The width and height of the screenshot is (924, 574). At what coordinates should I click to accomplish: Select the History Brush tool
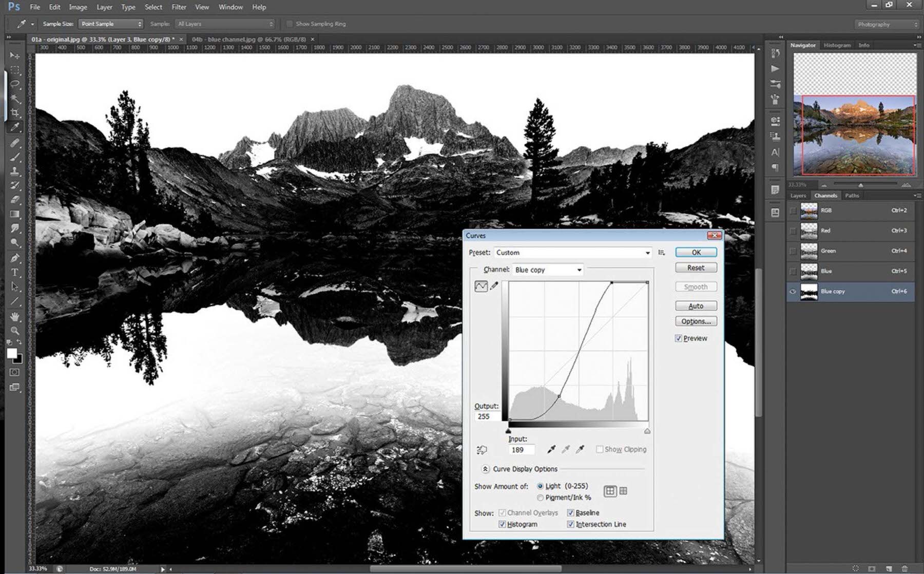(x=14, y=185)
